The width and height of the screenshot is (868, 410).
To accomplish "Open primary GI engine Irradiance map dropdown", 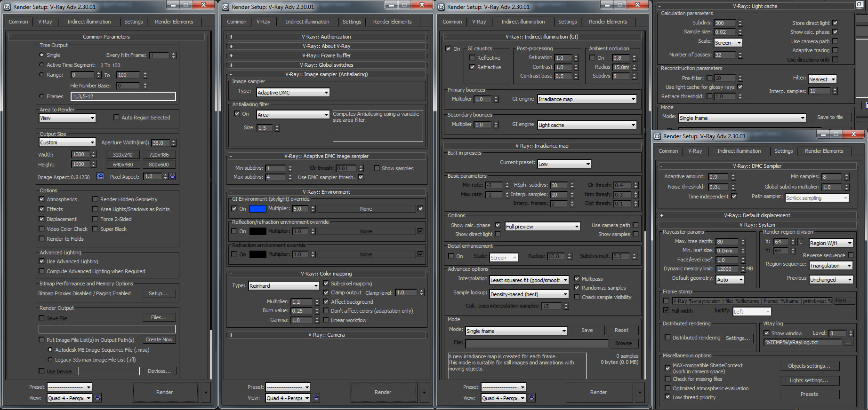I will [x=587, y=99].
